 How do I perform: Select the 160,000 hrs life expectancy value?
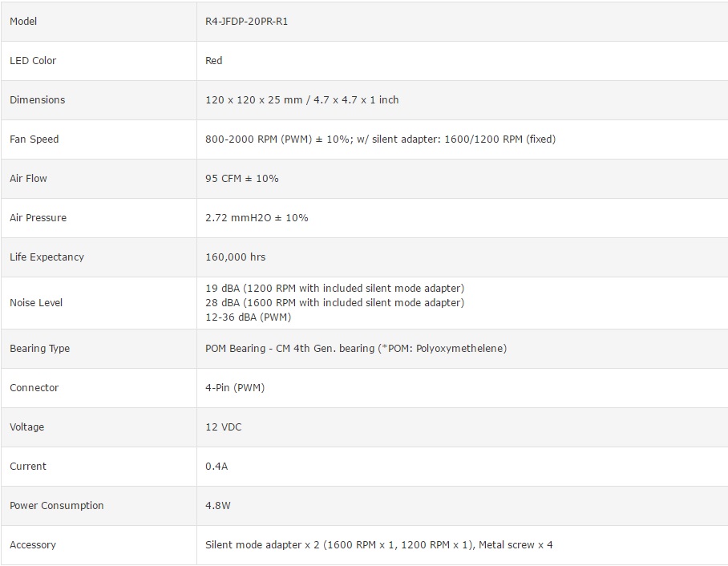tap(236, 257)
